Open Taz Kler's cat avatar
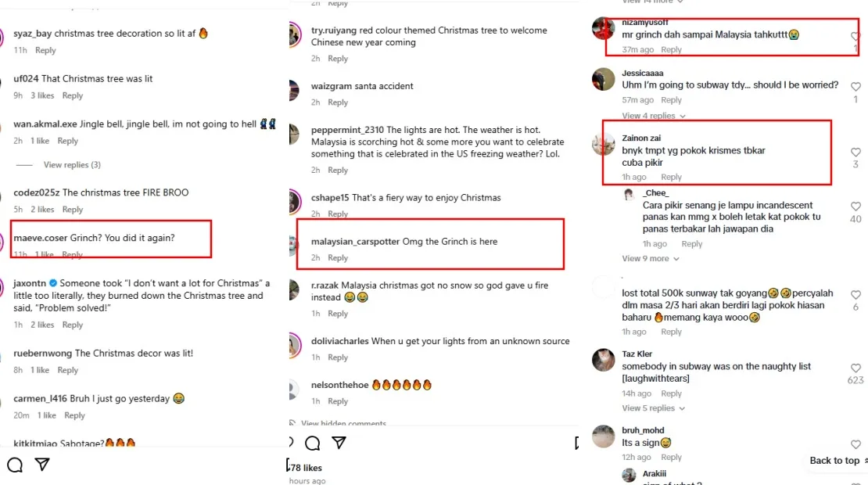Viewport: 868px width, 485px height. click(603, 360)
